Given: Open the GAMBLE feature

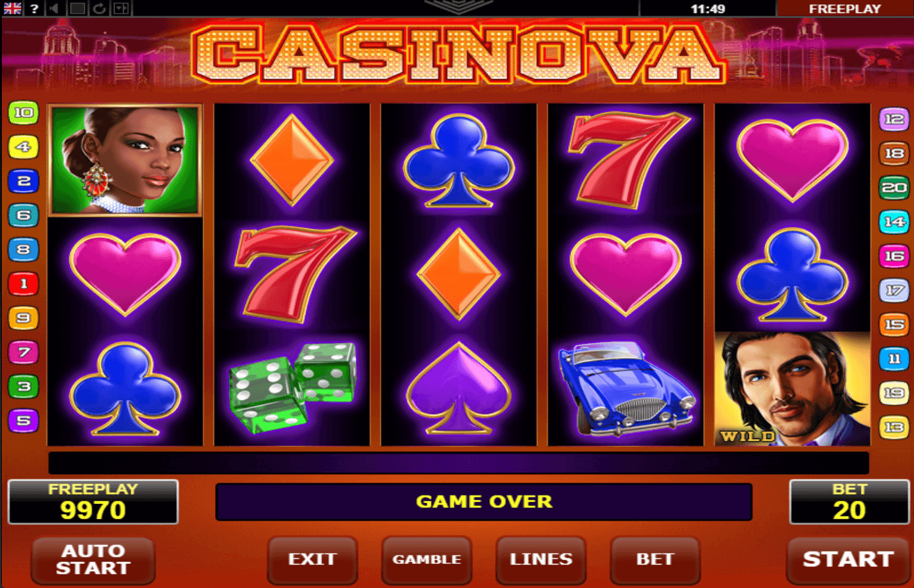Looking at the screenshot, I should pyautogui.click(x=427, y=560).
